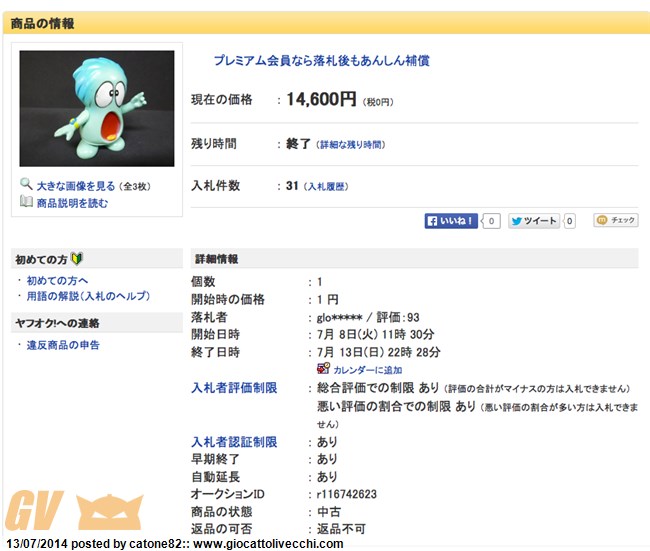Open the 入札者評価制限 link
Screen dimensions: 650x551
point(234,388)
